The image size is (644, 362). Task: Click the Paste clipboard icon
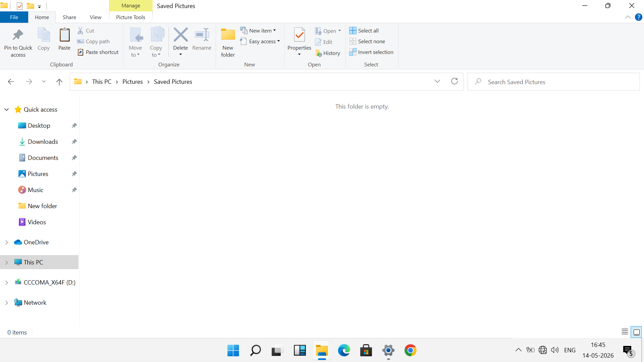point(64,35)
